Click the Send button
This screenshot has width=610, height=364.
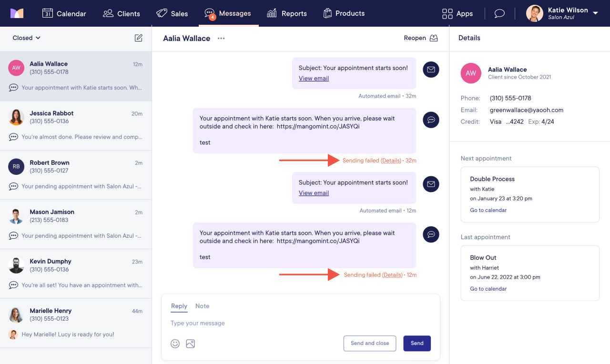click(x=417, y=343)
